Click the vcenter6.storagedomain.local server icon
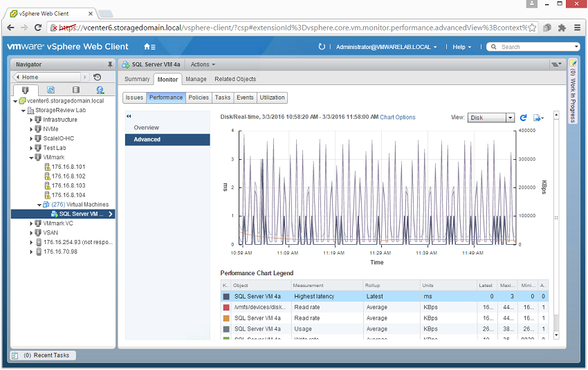 (x=22, y=101)
